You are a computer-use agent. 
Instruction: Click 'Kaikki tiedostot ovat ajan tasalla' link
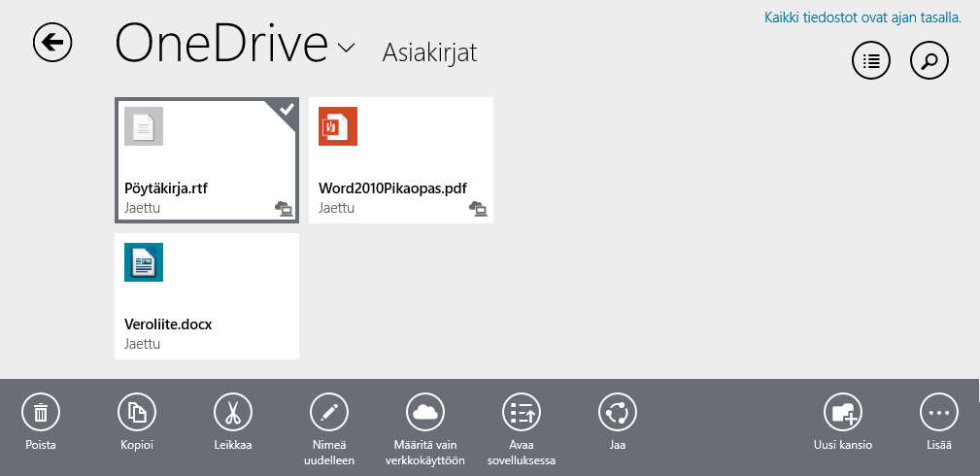click(862, 17)
